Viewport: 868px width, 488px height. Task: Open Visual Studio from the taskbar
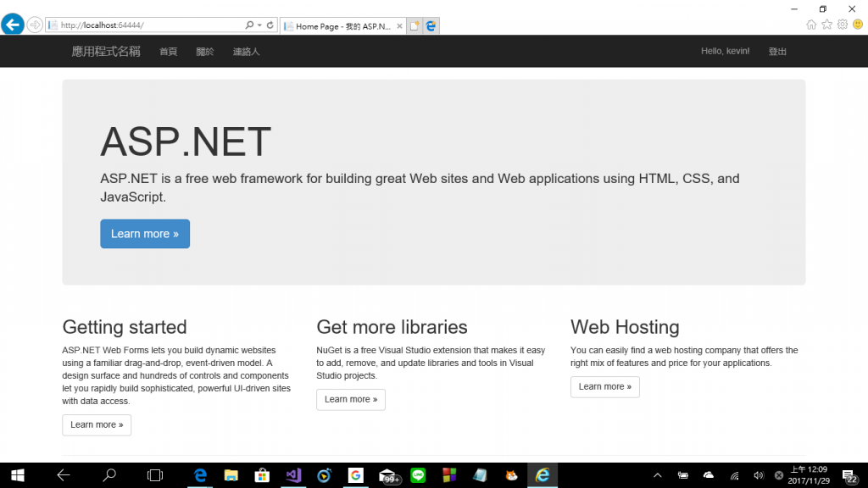click(x=293, y=475)
